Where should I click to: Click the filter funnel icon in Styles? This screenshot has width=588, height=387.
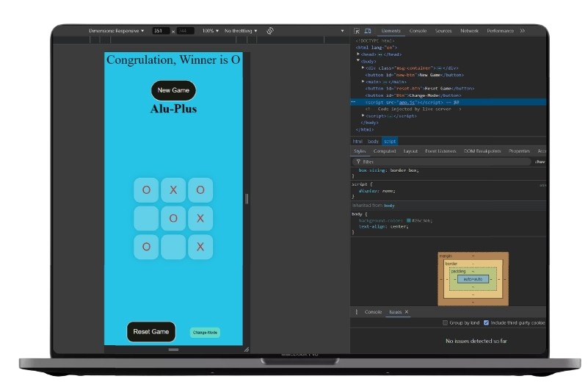(358, 162)
